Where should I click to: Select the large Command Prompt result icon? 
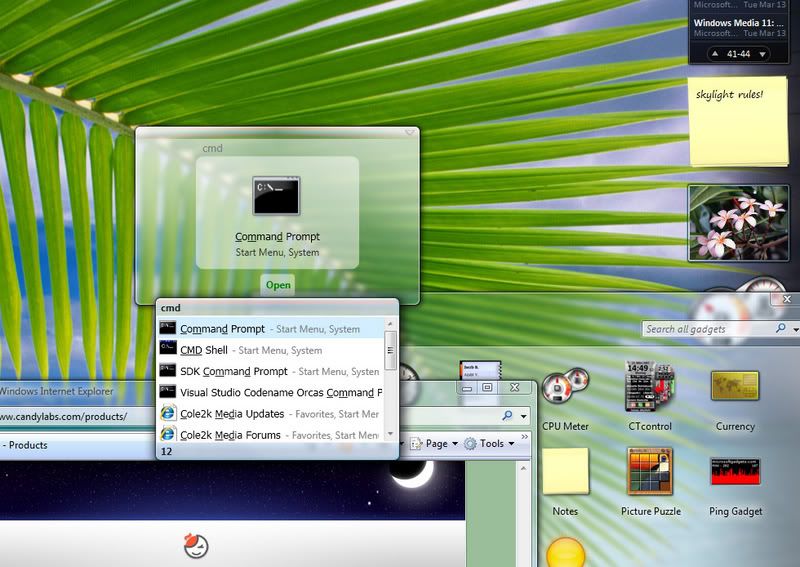point(276,195)
